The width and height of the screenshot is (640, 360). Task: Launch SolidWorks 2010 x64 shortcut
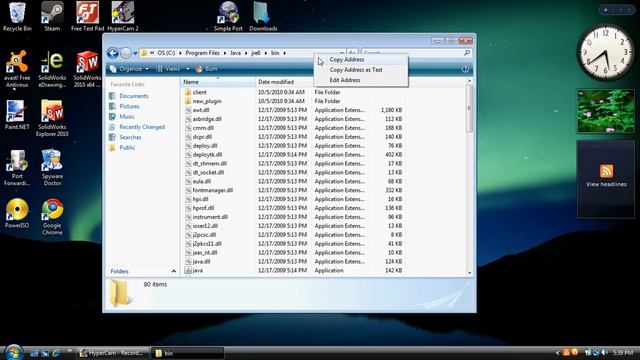coord(87,69)
